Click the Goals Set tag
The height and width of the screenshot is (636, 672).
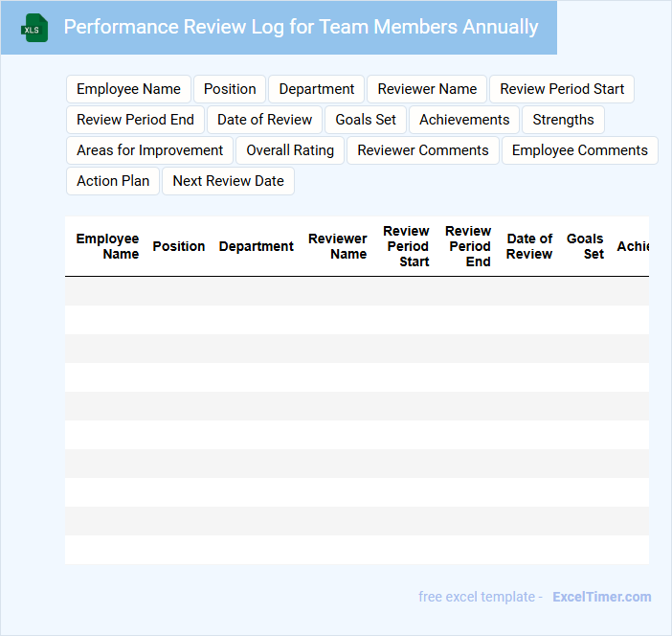click(366, 120)
